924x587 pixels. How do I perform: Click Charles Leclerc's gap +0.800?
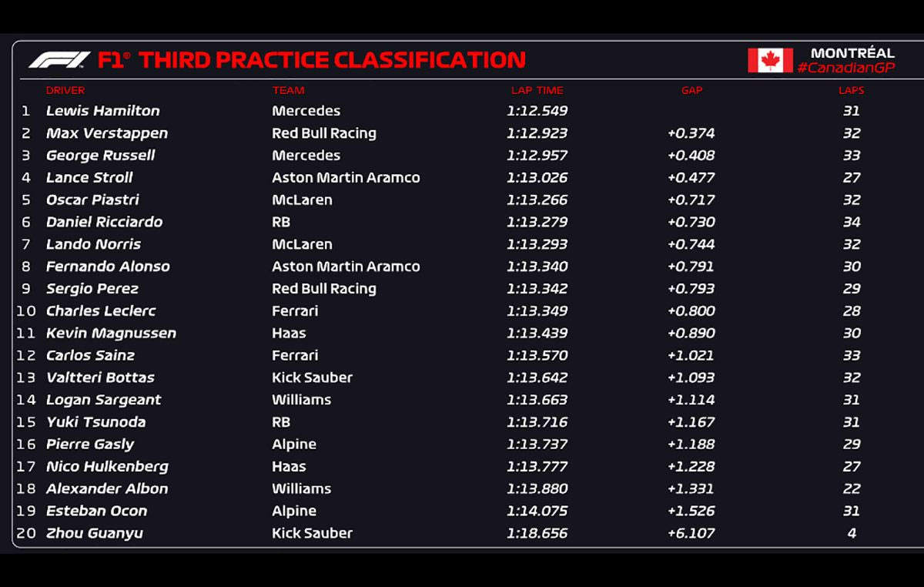(x=691, y=311)
